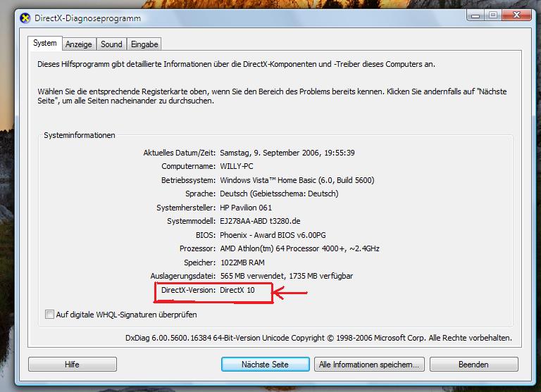Click 'Deutsch (Gebietsschema: Deutsch)' value
The width and height of the screenshot is (541, 392).
click(279, 194)
